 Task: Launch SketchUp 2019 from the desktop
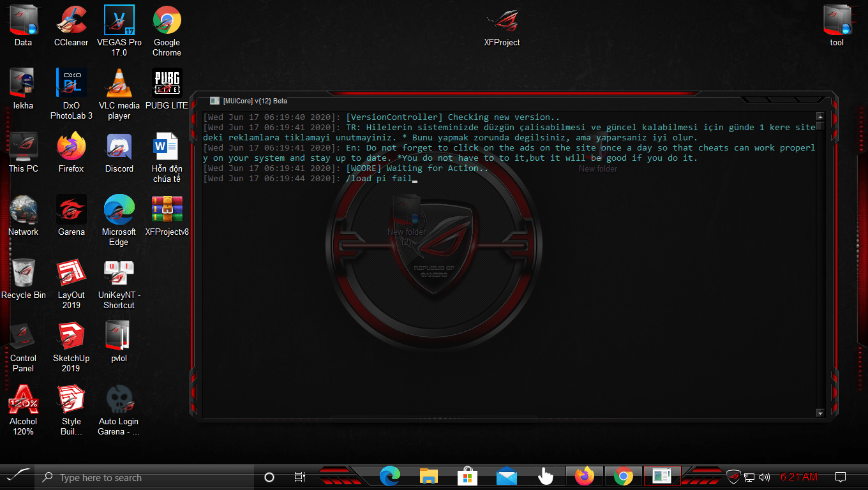pos(71,347)
